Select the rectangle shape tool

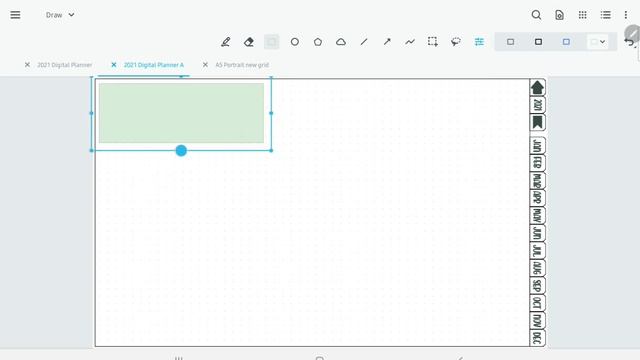pos(271,42)
